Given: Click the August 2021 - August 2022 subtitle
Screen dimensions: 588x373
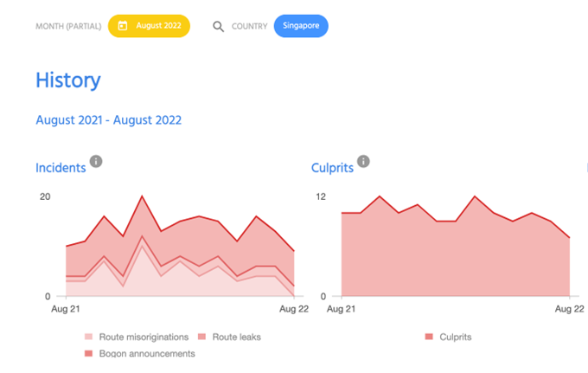Looking at the screenshot, I should [109, 120].
